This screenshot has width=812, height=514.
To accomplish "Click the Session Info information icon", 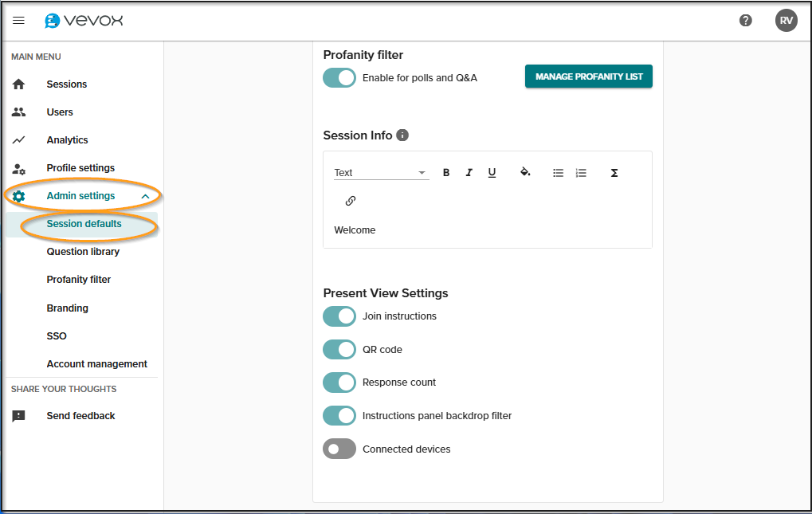I will pos(402,135).
